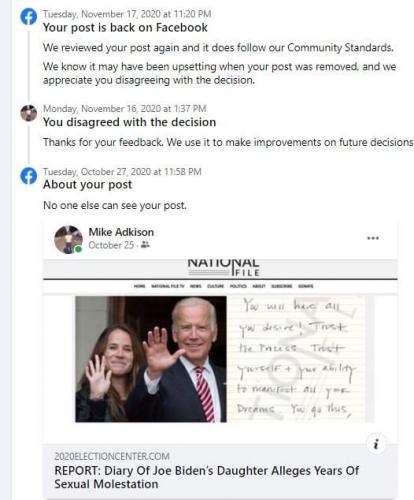Click the user avatar beside November 16 entry

click(29, 113)
